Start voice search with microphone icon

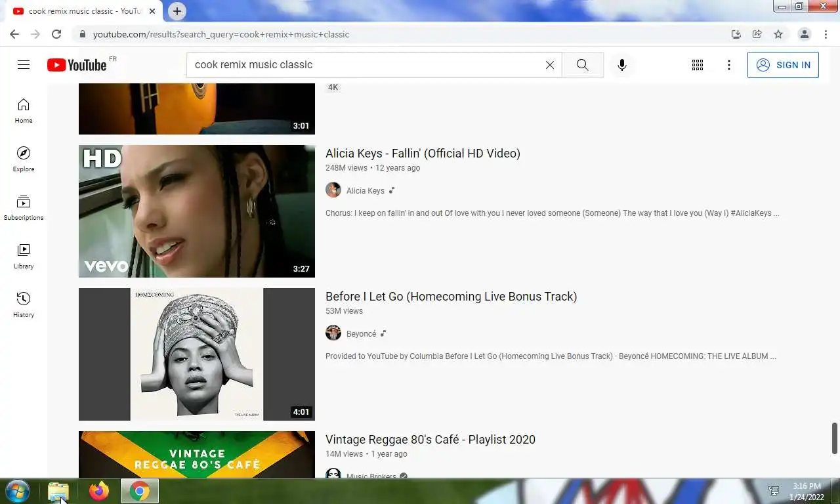point(622,65)
